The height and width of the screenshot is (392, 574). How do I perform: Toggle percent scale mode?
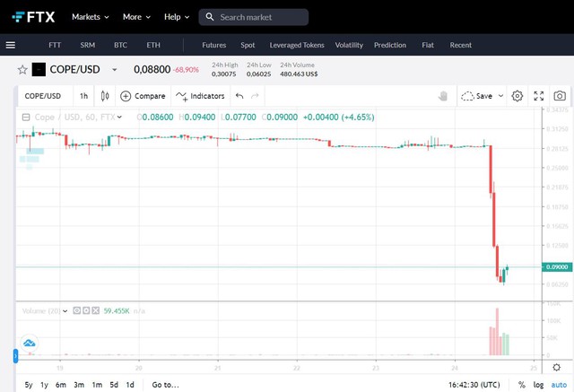[x=522, y=385]
